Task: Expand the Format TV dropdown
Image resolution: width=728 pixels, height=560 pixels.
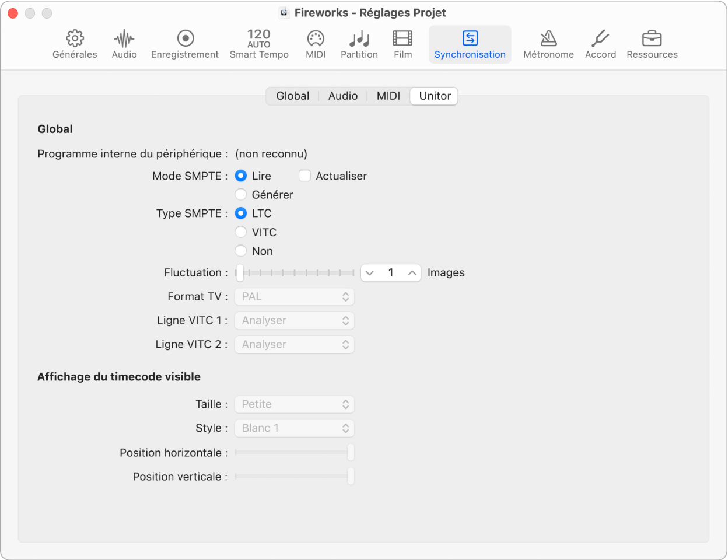Action: pos(295,297)
